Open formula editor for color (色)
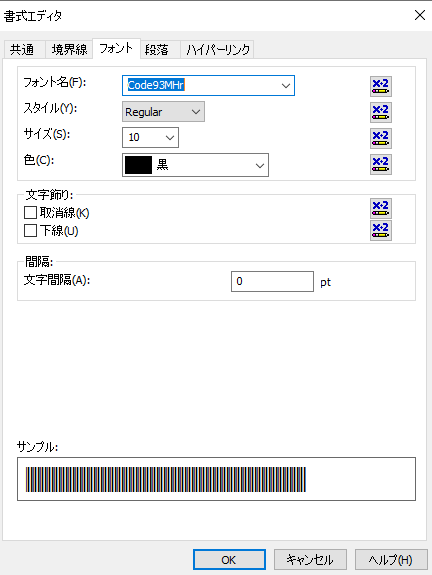This screenshot has width=432, height=575. [x=381, y=164]
